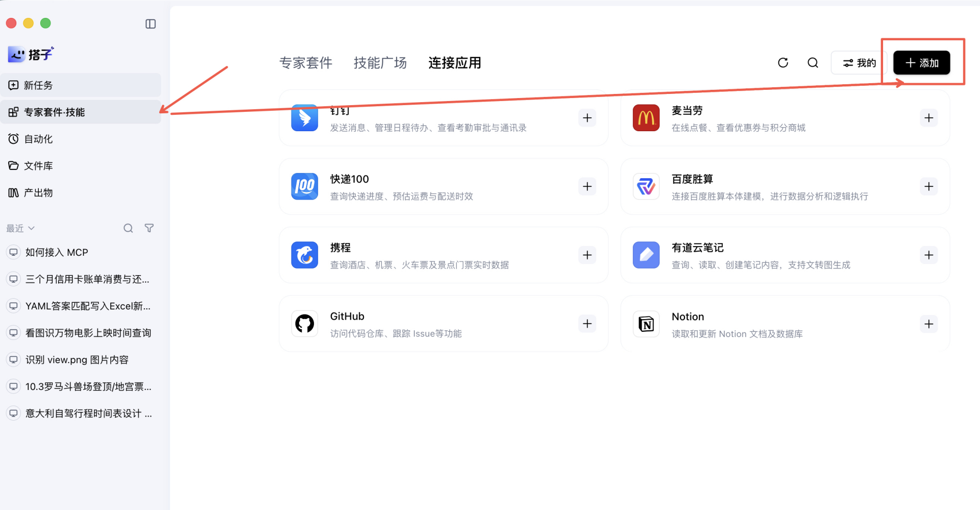
Task: Switch to the 技能广场 tab
Action: click(380, 63)
